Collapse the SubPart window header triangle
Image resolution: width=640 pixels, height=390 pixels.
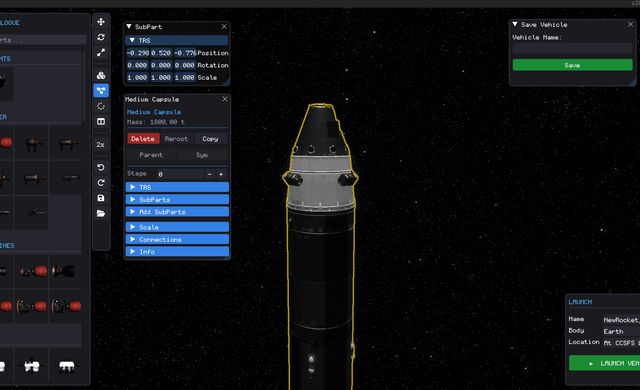(129, 27)
